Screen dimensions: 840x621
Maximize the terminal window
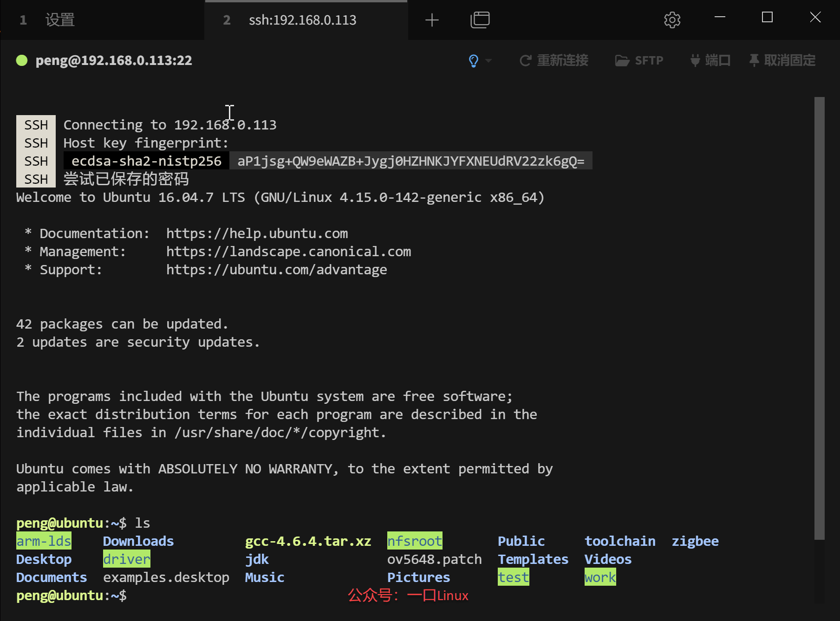click(x=767, y=17)
